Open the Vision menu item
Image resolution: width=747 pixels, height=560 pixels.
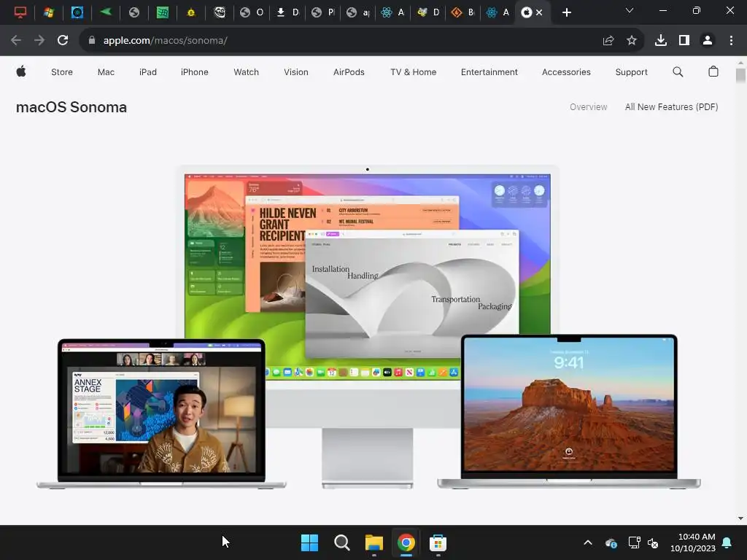tap(296, 72)
